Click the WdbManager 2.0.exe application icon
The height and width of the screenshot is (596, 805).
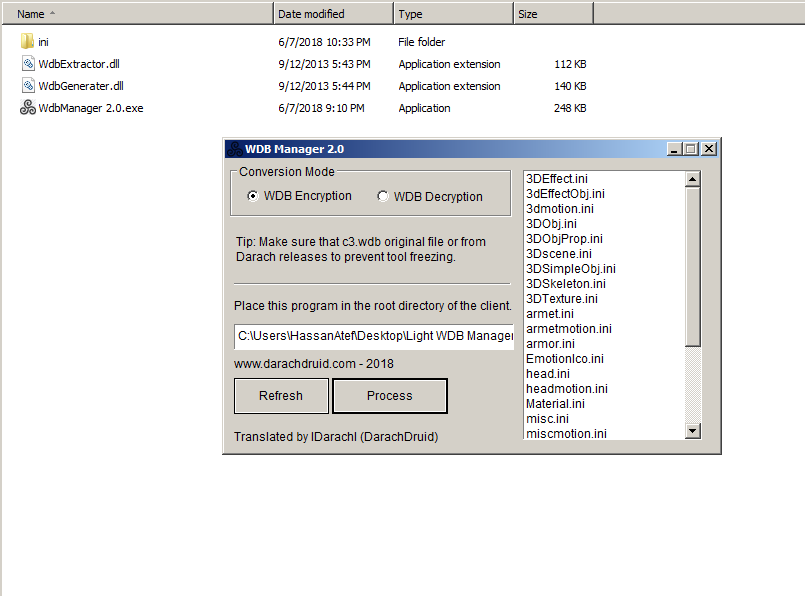tap(28, 108)
